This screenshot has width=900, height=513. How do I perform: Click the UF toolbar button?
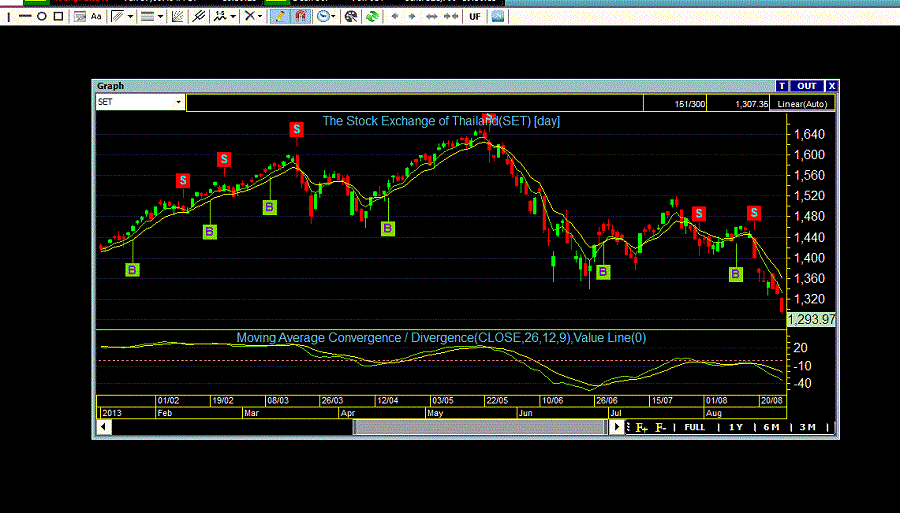475,17
